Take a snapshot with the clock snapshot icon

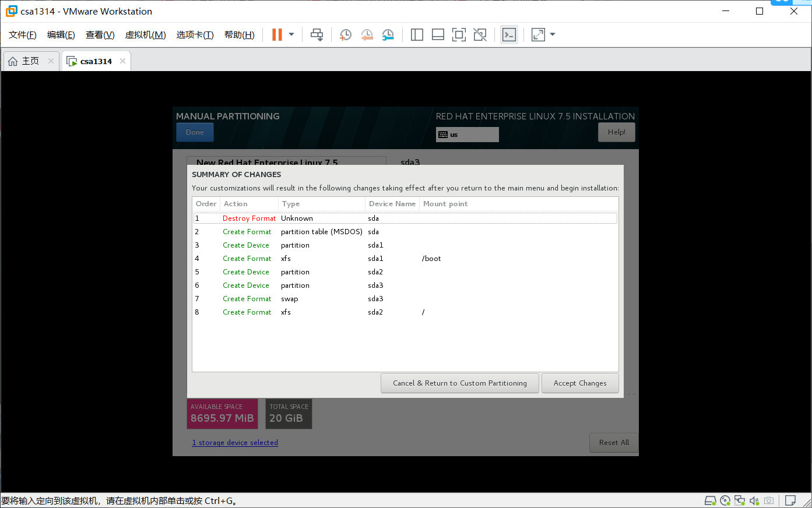[346, 35]
